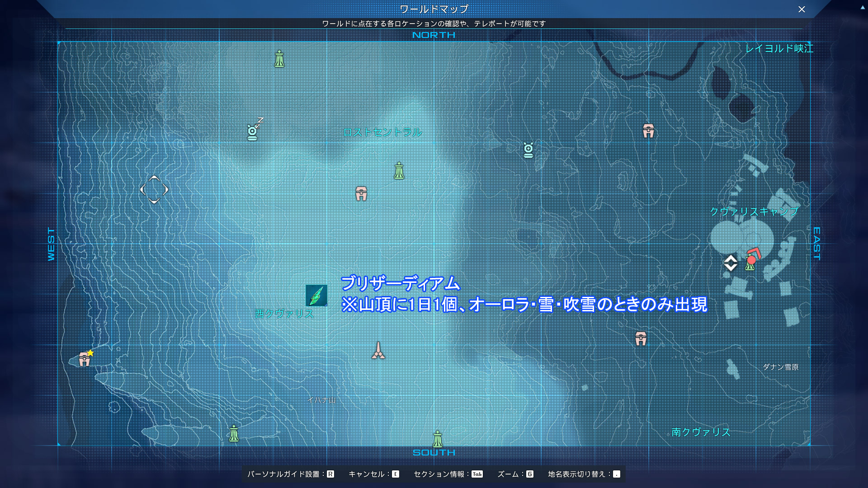This screenshot has height=488, width=868.
Task: Select the green tower below the ロストセントラル label
Action: 399,171
